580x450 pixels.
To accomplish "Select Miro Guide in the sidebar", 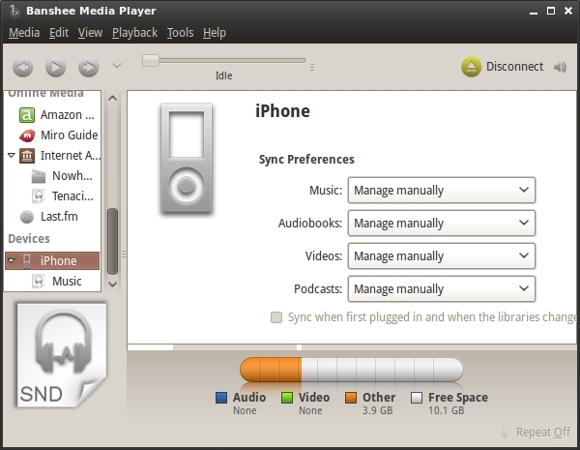I will point(58,135).
